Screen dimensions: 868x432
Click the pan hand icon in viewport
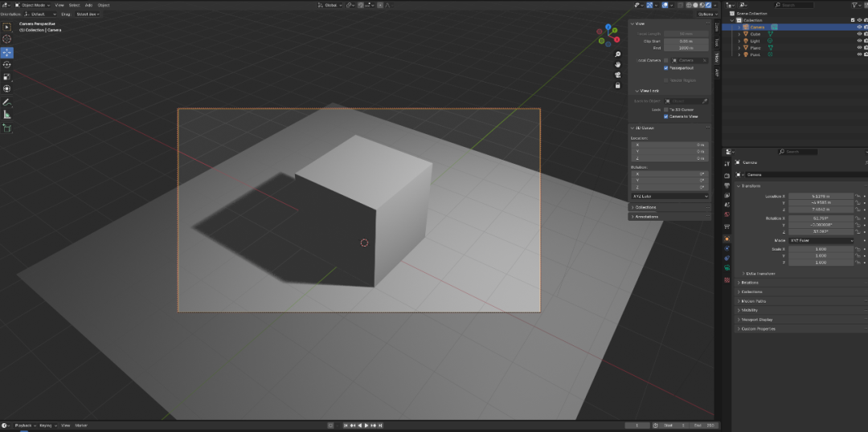(x=618, y=65)
